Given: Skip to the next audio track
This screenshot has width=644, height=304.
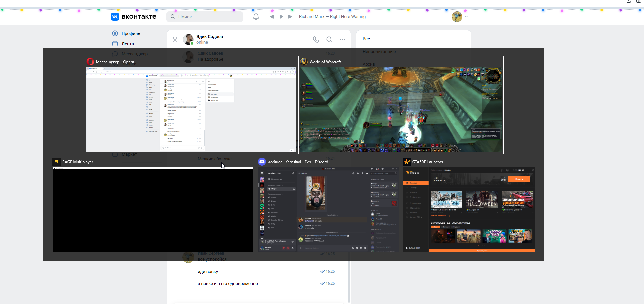Looking at the screenshot, I should (x=290, y=17).
